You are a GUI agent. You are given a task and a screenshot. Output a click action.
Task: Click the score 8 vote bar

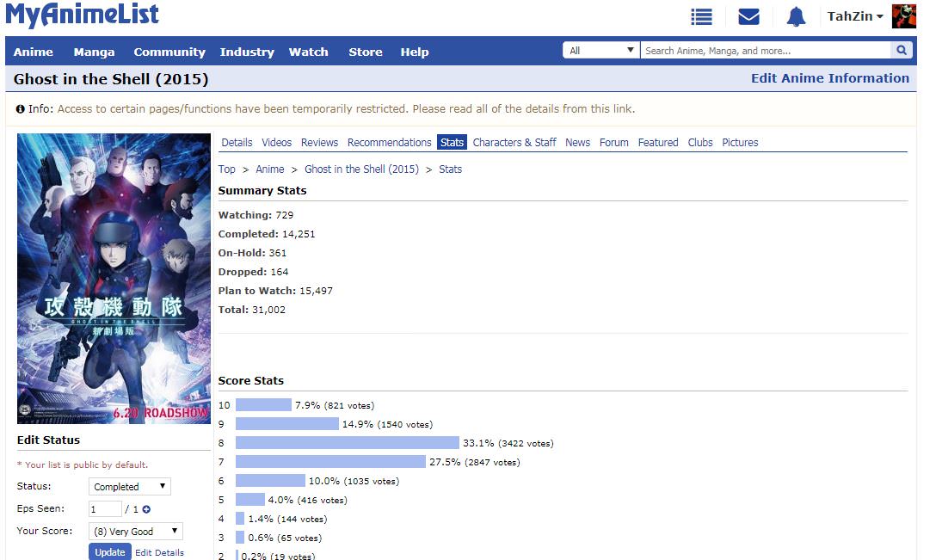(x=348, y=443)
